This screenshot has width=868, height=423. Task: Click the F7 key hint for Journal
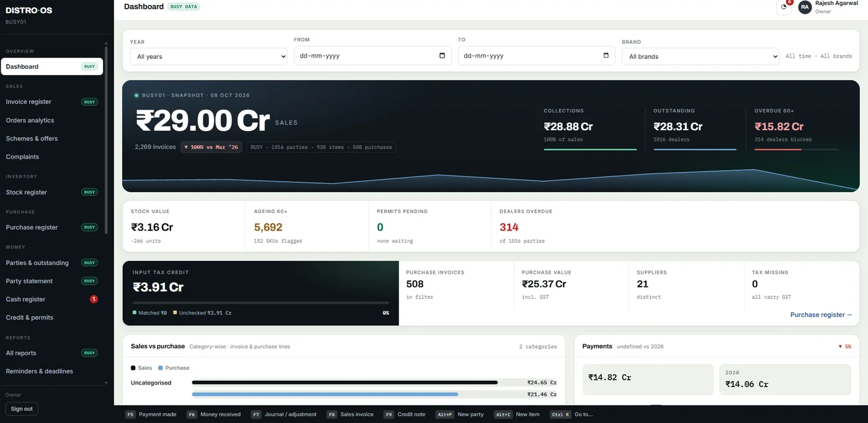point(255,414)
